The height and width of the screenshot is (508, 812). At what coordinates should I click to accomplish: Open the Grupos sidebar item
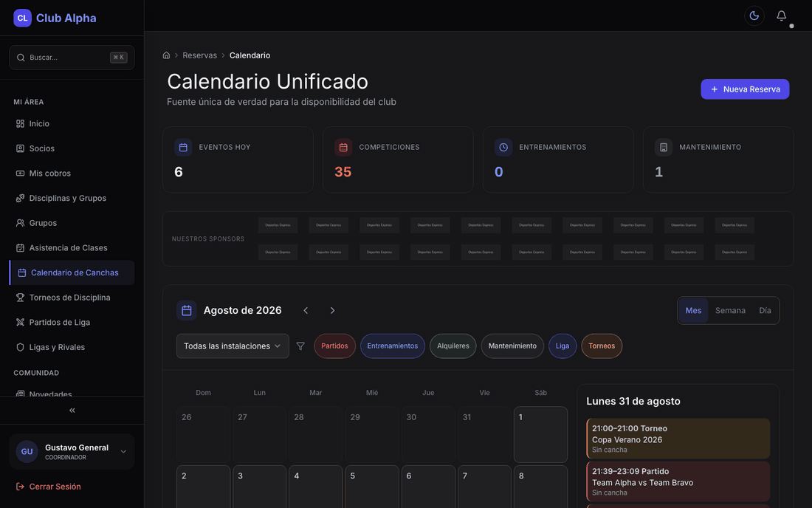pos(72,223)
